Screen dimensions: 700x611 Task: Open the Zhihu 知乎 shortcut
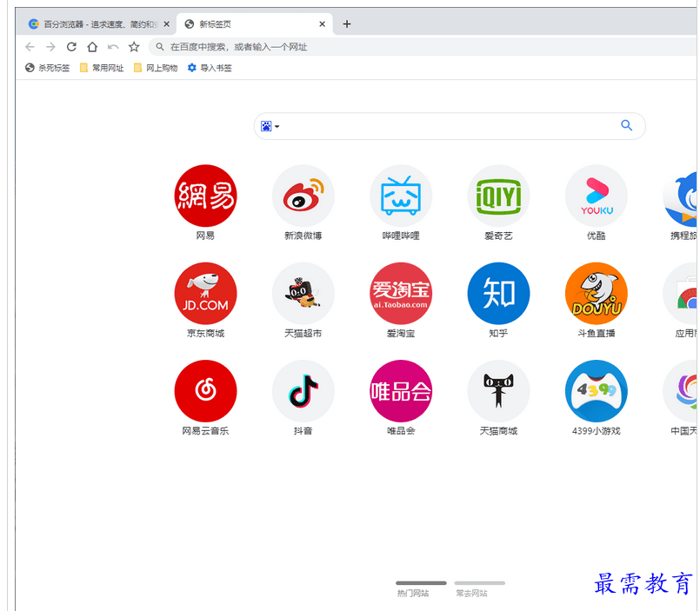(x=498, y=294)
